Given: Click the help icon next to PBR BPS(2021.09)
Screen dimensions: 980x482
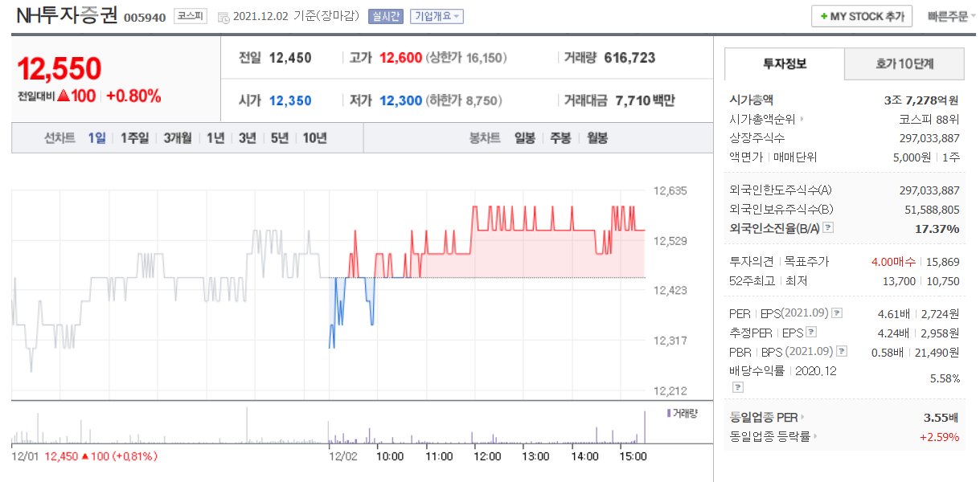Looking at the screenshot, I should point(842,351).
